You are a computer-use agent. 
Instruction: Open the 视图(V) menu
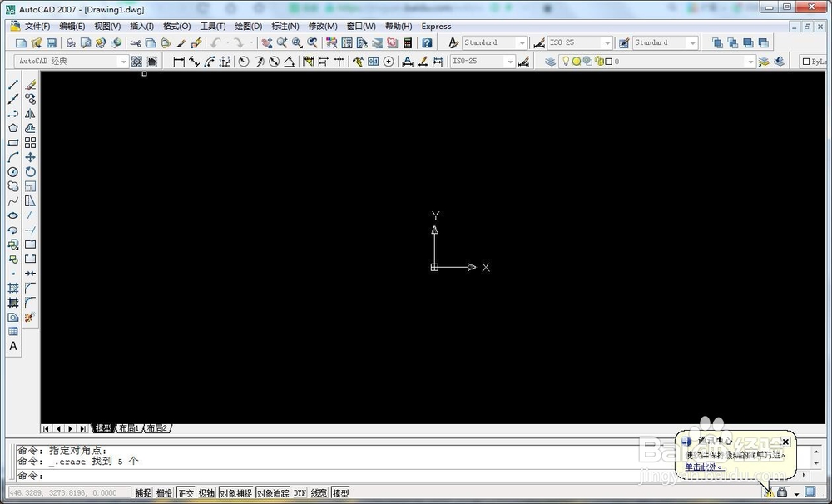click(107, 27)
